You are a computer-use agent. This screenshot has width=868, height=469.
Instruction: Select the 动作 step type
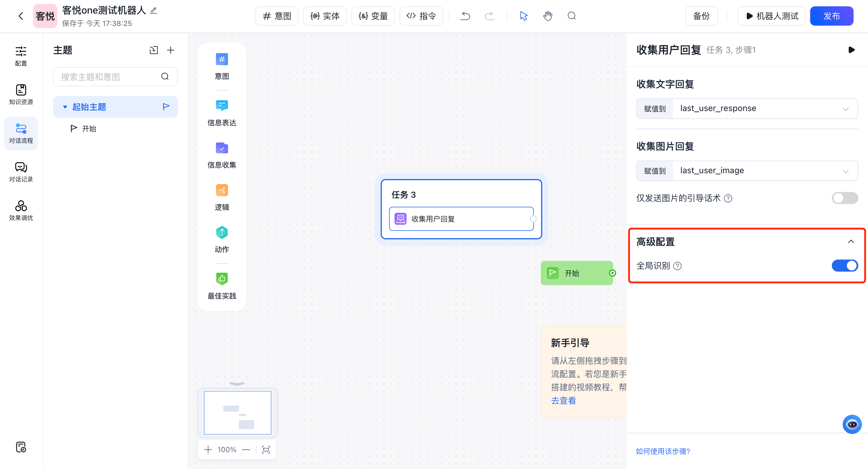221,240
